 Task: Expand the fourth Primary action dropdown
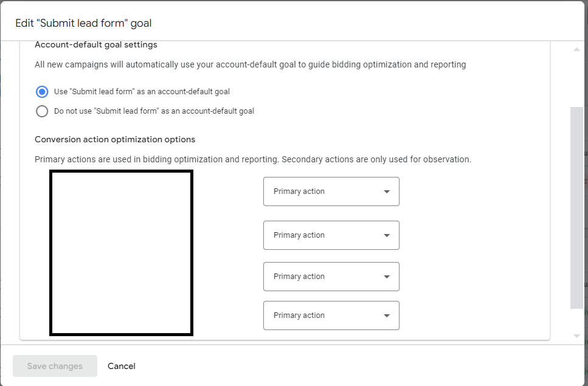point(331,315)
